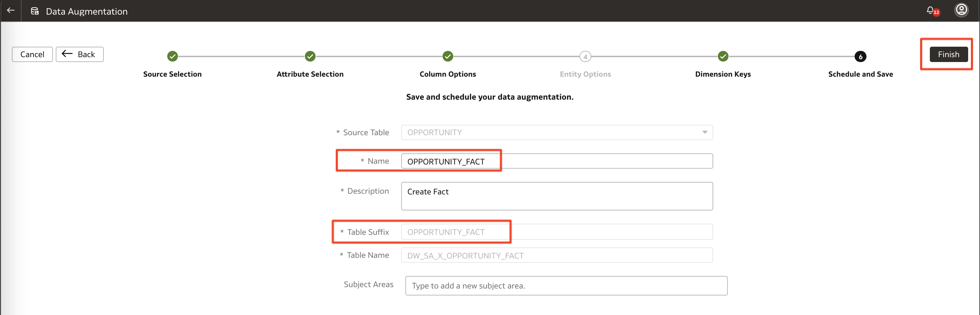
Task: Click the Finish button
Action: 948,54
